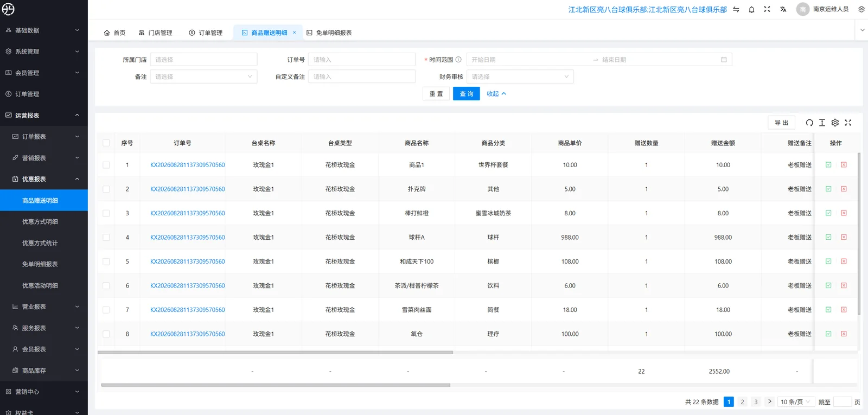Expand the tabs overflow chevron at right
Screen dimensions: 868x415
coord(862,30)
